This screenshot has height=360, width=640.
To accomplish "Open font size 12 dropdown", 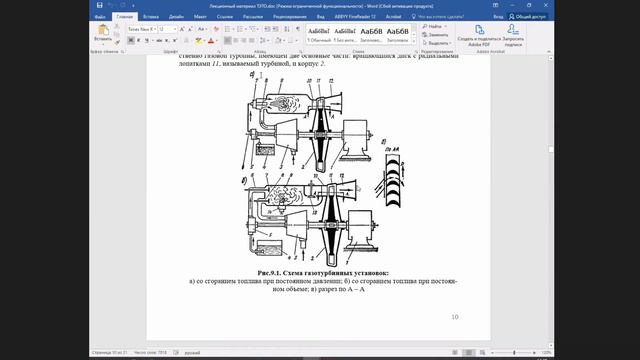I will tap(175, 29).
